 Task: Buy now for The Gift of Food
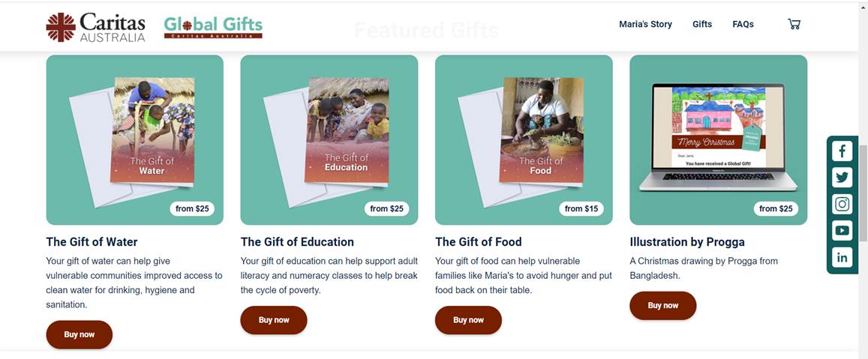click(x=468, y=320)
